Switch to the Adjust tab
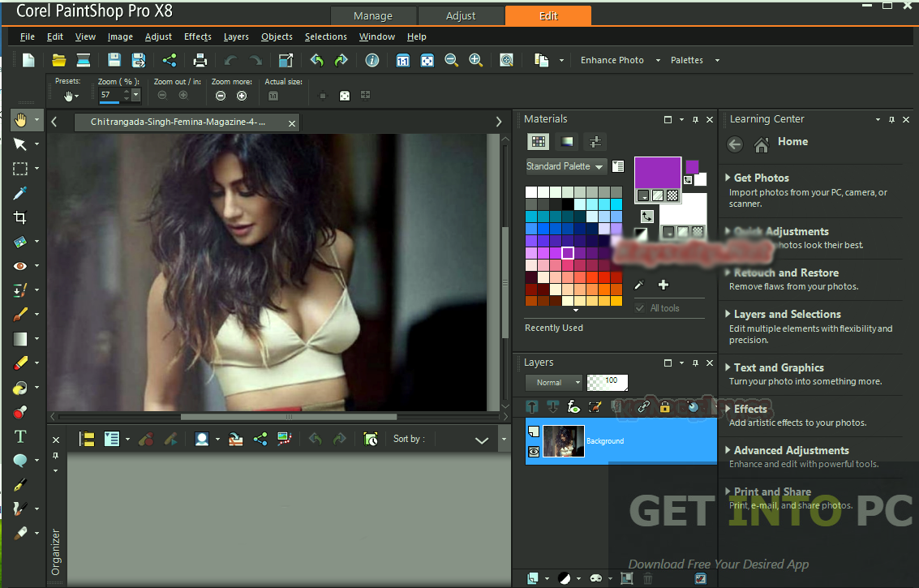Image resolution: width=919 pixels, height=588 pixels. (461, 16)
